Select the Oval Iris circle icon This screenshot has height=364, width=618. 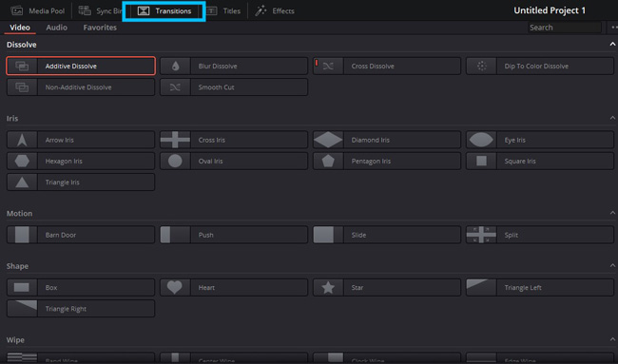pos(175,162)
